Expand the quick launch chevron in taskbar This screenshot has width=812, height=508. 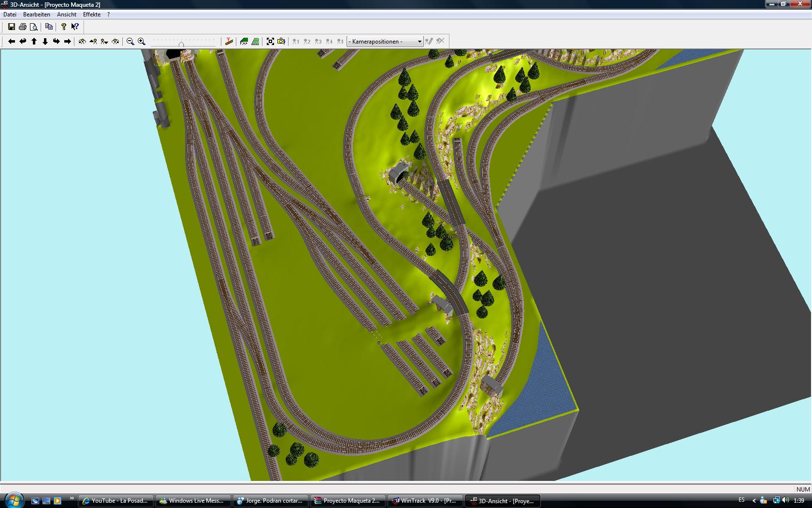[72, 498]
